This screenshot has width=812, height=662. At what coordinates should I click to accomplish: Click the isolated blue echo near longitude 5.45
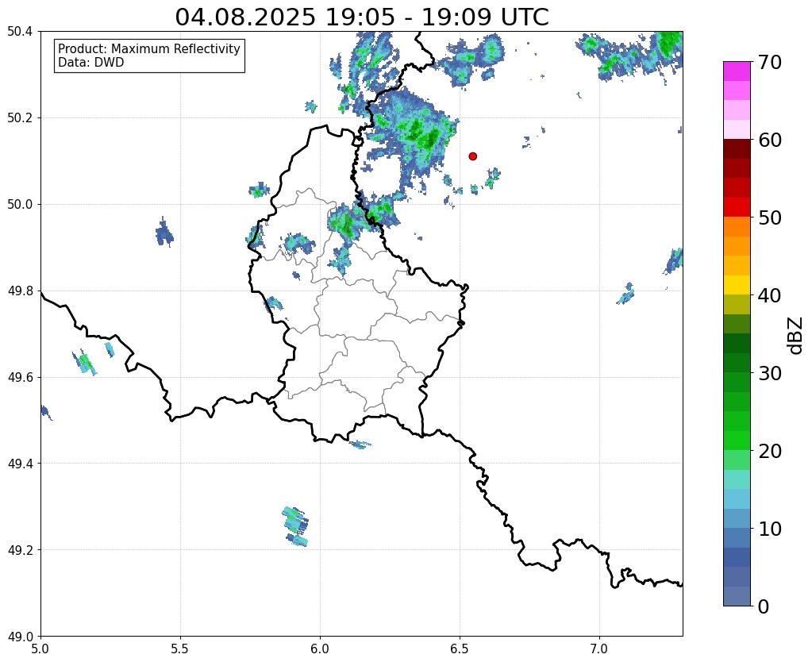click(x=164, y=233)
